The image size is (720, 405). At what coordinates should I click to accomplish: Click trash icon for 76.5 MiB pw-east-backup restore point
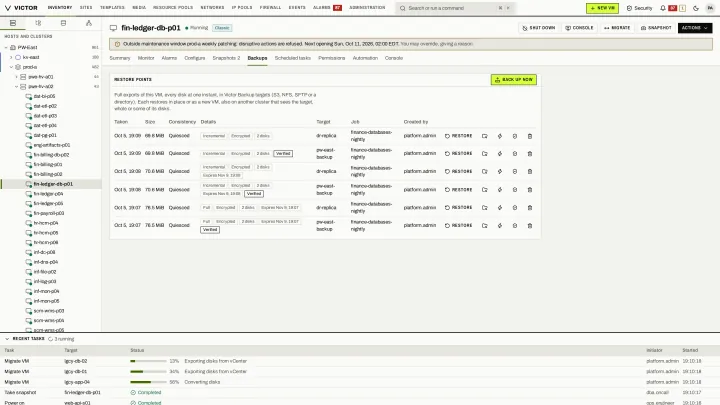tap(529, 225)
